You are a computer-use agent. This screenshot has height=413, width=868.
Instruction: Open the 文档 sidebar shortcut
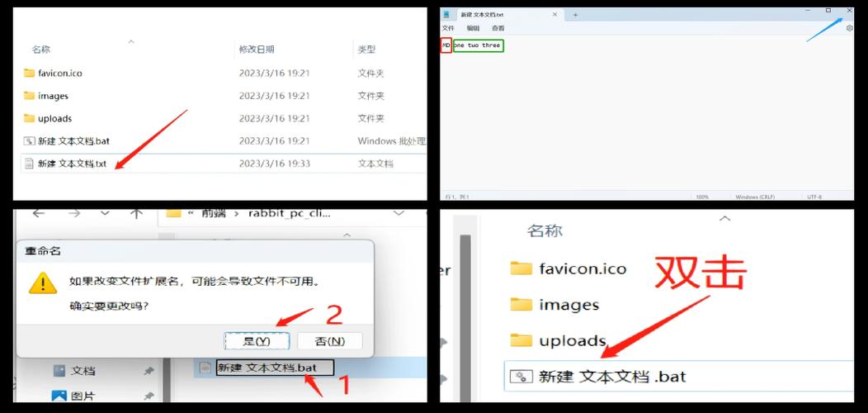point(83,371)
